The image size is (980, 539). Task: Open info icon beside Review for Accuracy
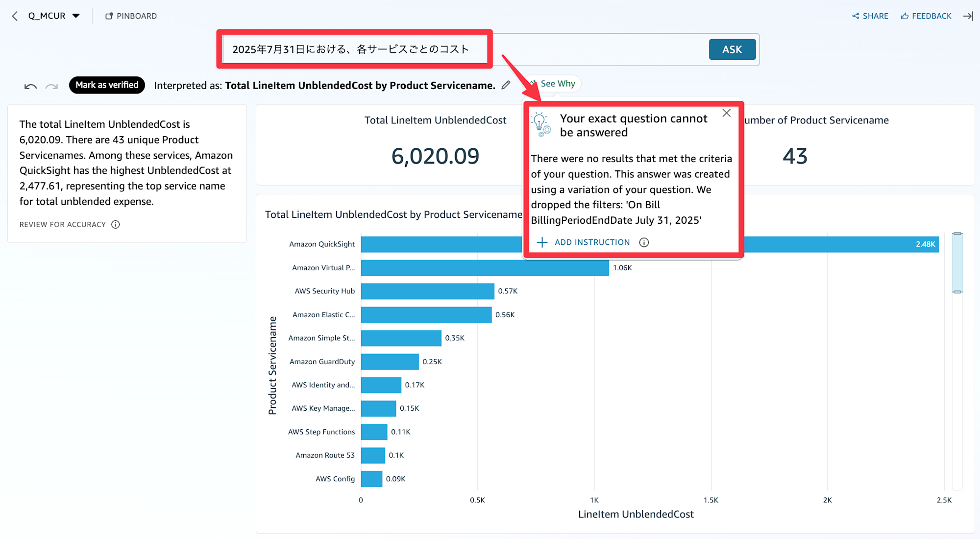pyautogui.click(x=116, y=225)
